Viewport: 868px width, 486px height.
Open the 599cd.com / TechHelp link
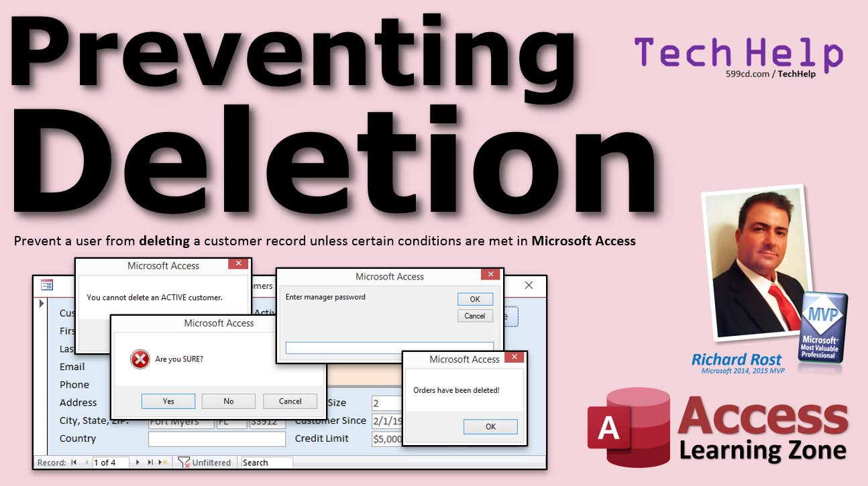click(771, 74)
